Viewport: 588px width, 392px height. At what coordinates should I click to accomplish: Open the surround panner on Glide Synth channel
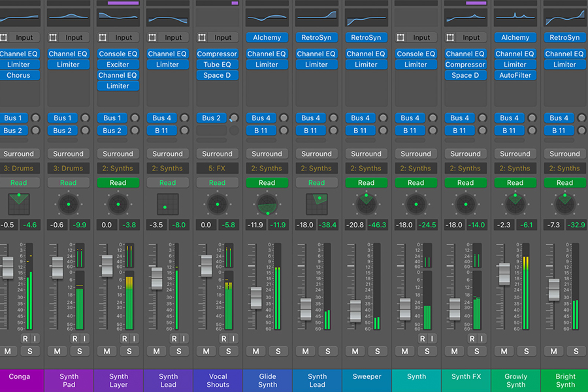click(x=267, y=204)
